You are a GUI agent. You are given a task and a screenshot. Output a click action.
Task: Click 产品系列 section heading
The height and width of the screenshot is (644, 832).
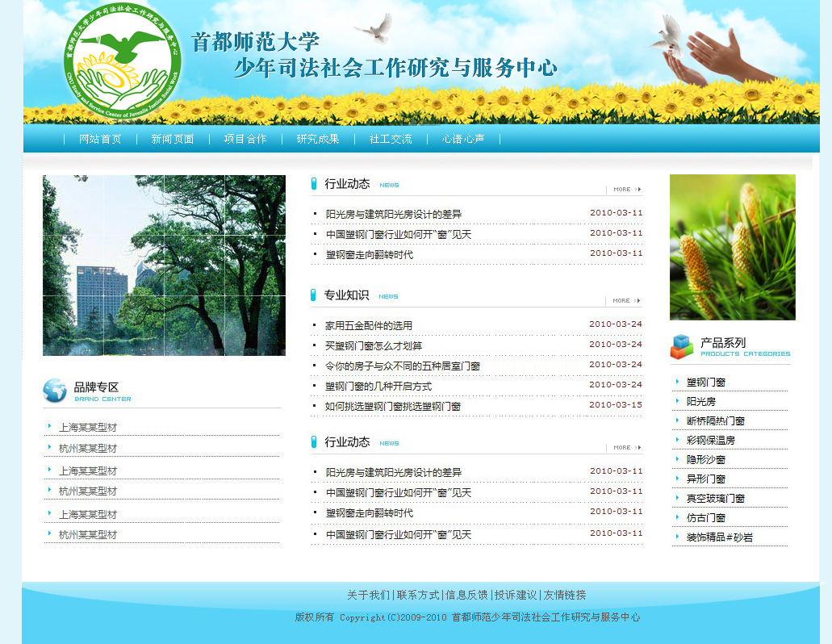tap(723, 343)
